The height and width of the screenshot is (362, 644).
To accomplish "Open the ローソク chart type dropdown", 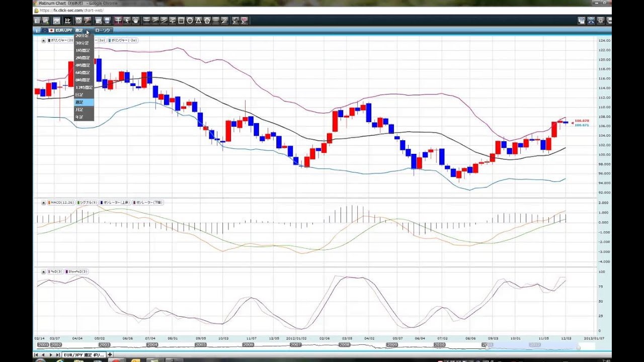I will click(102, 30).
